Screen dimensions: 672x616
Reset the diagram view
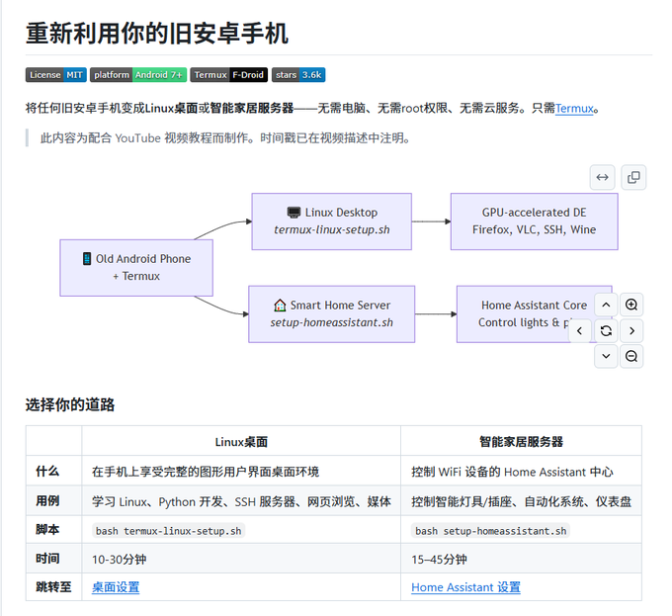click(606, 330)
